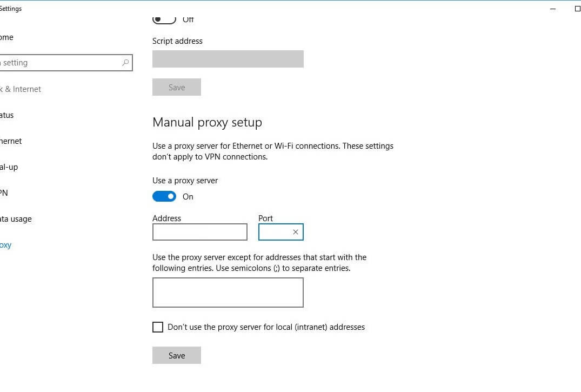Minimize the Settings window
The height and width of the screenshot is (392, 581).
(552, 9)
